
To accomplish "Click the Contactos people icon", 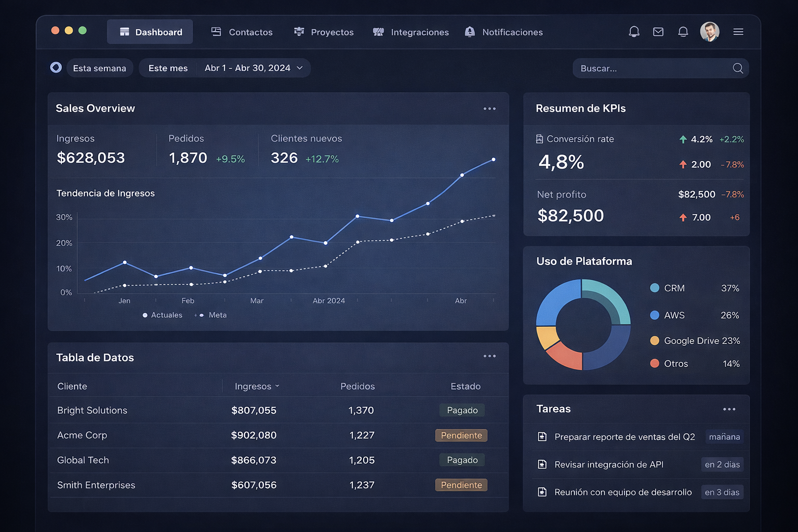I will click(x=216, y=32).
